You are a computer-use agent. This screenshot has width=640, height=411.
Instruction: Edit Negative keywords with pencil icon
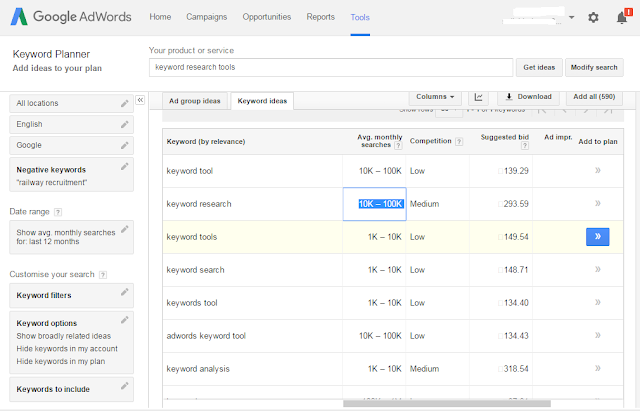coord(124,167)
